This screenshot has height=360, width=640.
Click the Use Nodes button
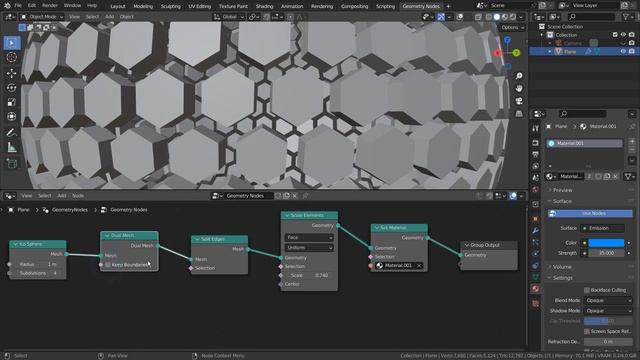590,213
